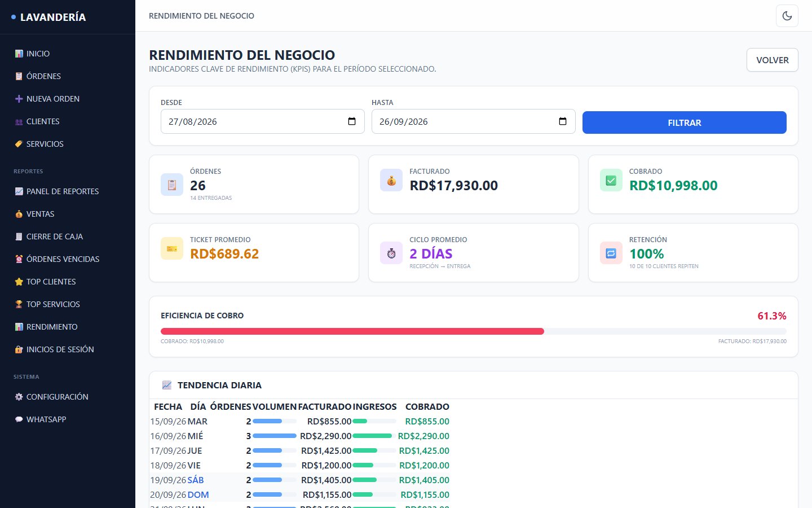Click the Inicio sidebar icon
The image size is (812, 508).
(19, 54)
